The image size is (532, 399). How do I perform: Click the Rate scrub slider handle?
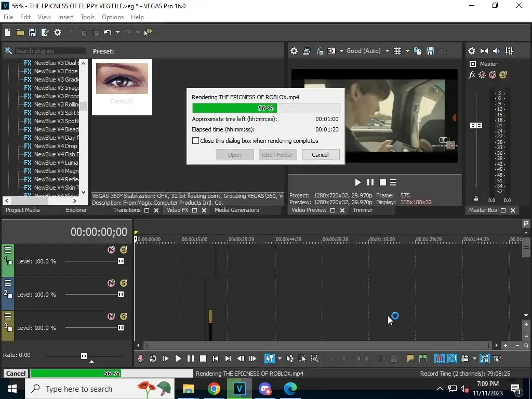tap(84, 356)
